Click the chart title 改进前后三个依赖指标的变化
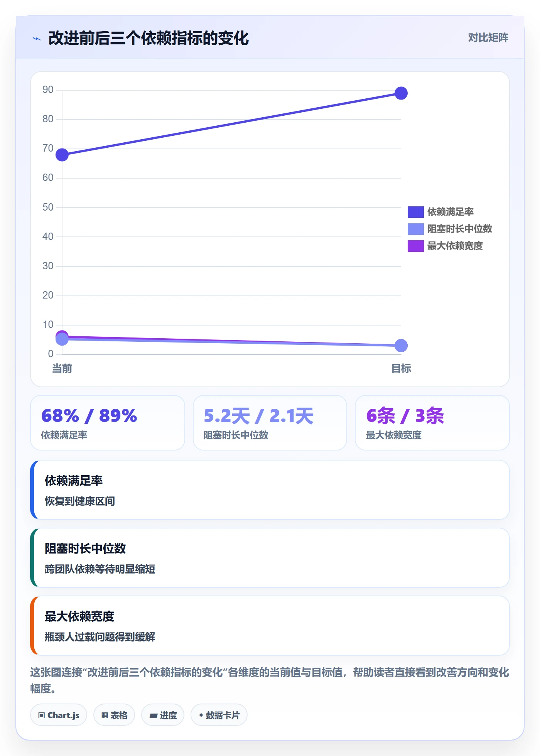 point(148,38)
